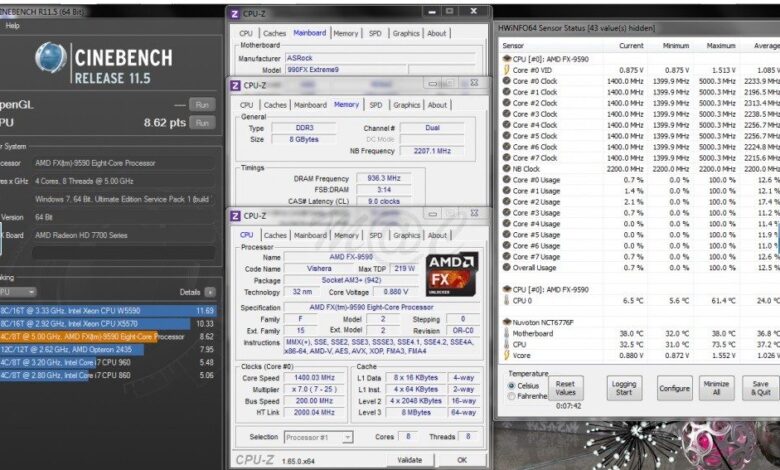Open Mainboard tab in the CPU window
The width and height of the screenshot is (780, 470).
tap(310, 235)
